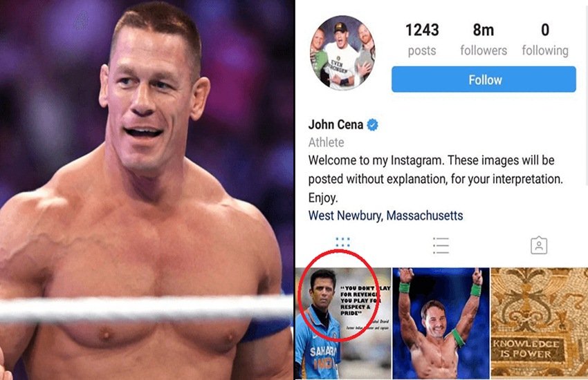This screenshot has height=380, width=588.
Task: Switch to the list view icon
Action: [441, 245]
